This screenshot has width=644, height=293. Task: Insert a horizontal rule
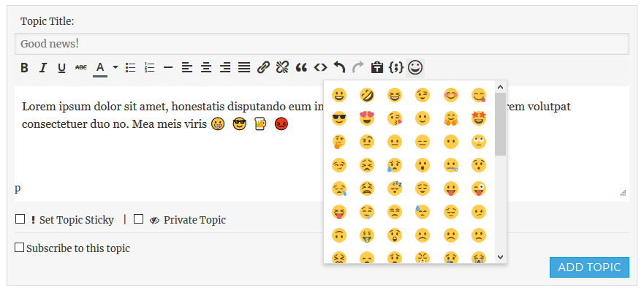click(x=168, y=68)
